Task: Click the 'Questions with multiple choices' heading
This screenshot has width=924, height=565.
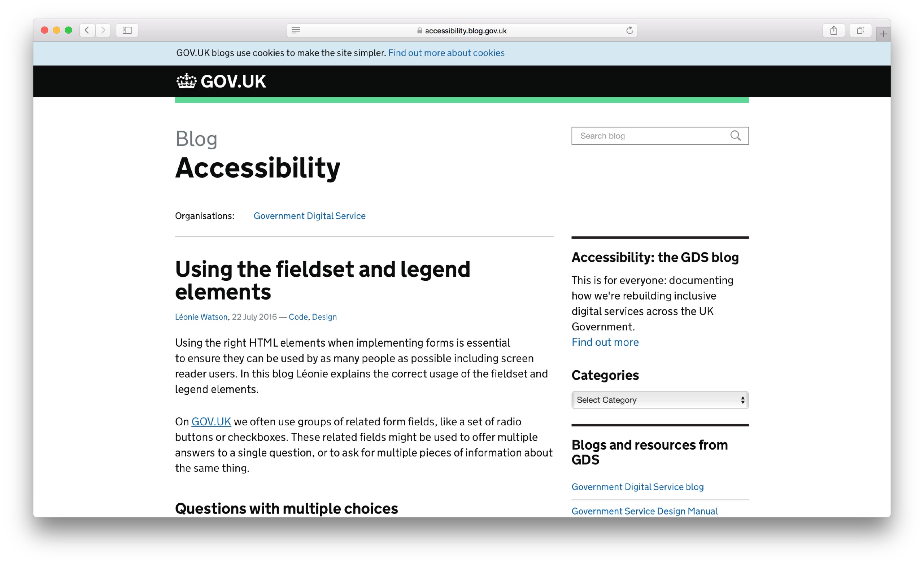Action: coord(287,508)
